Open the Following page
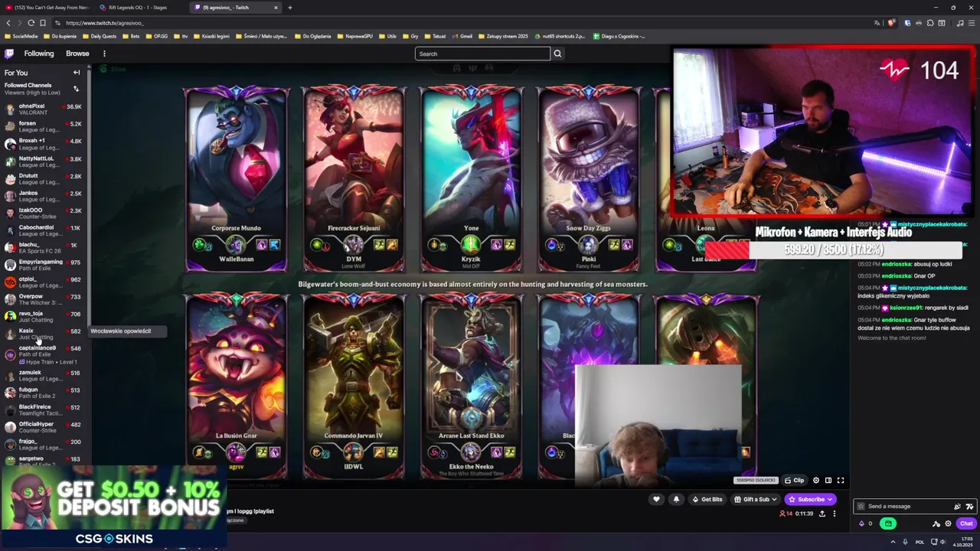 click(39, 54)
